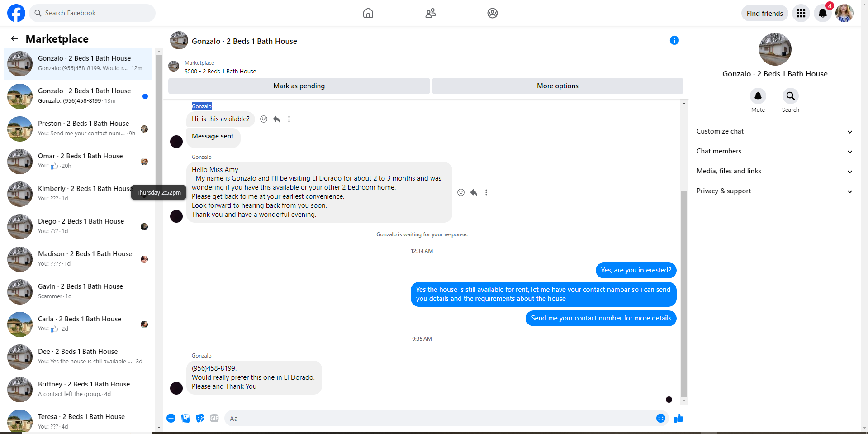Open the Madison conversation

[78, 259]
